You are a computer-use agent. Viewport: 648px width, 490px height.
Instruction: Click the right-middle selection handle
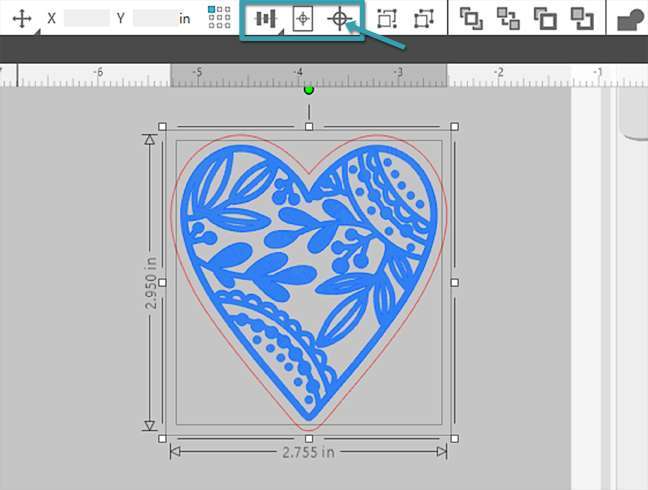[x=455, y=283]
